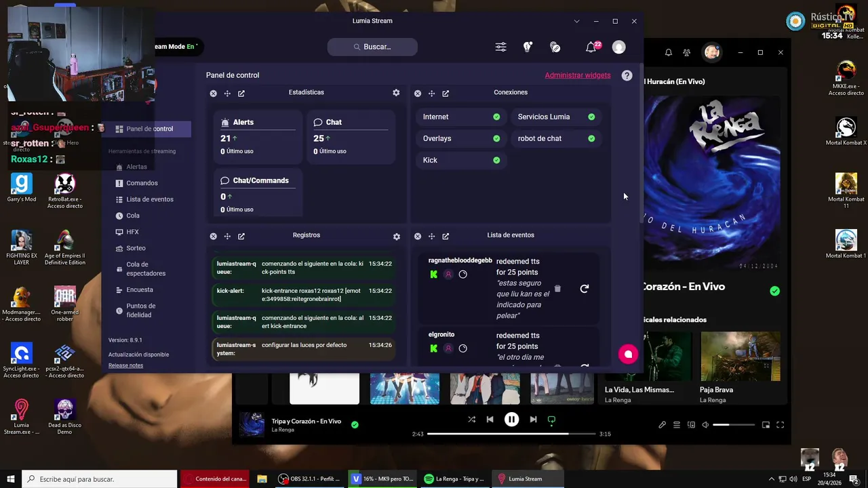Open Spotify notifications bell
The image size is (868, 488).
669,52
